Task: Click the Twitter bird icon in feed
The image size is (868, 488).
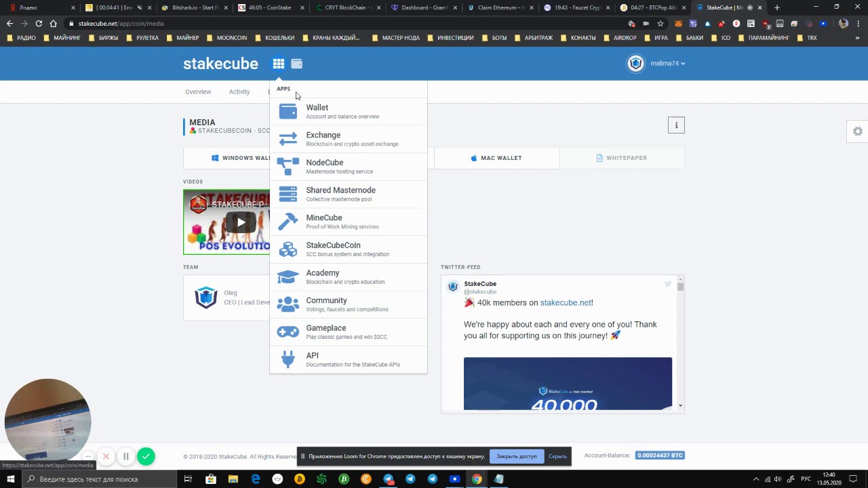Action: pos(668,284)
